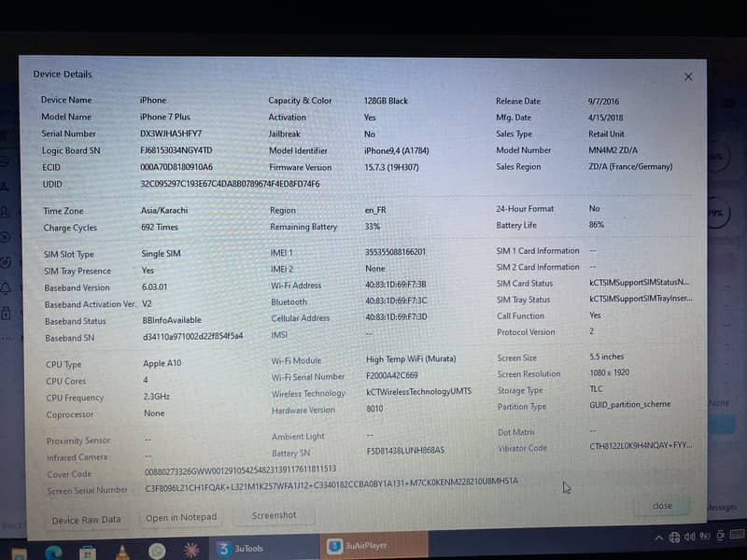This screenshot has width=747, height=560.
Task: Click GUID_partition_scheme value
Action: tap(629, 404)
